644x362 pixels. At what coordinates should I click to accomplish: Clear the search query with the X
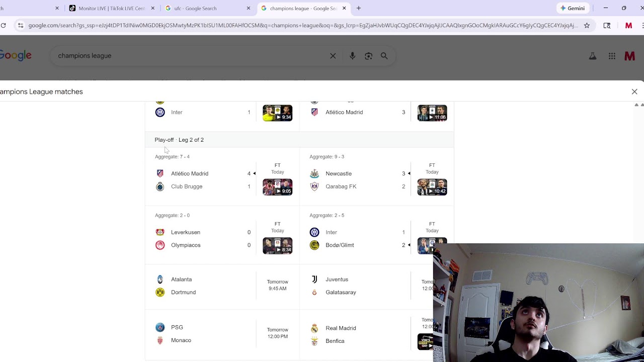333,56
